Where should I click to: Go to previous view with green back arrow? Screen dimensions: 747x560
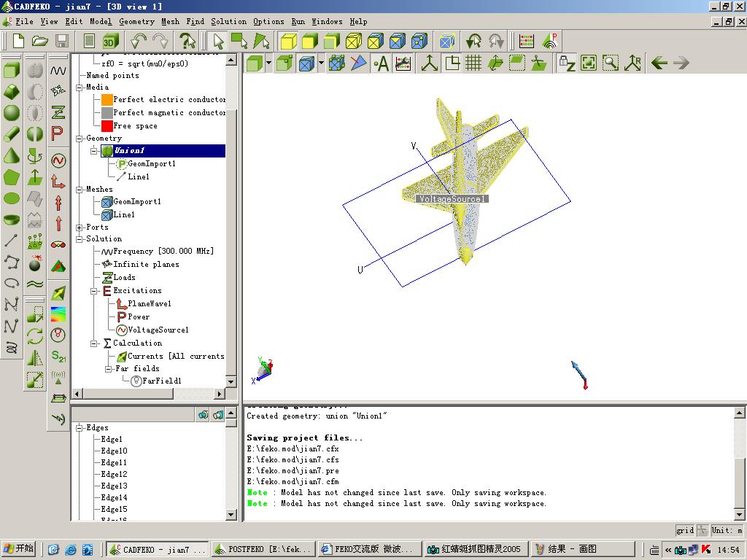click(x=659, y=63)
